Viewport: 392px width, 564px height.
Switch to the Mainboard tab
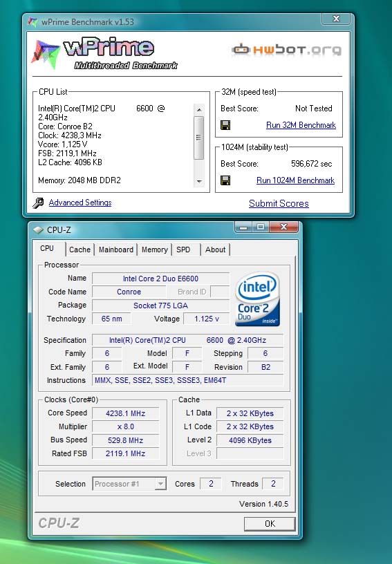(115, 250)
